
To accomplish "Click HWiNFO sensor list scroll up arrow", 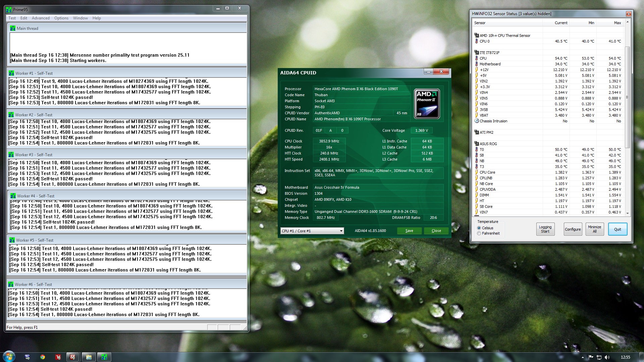I will click(x=627, y=22).
